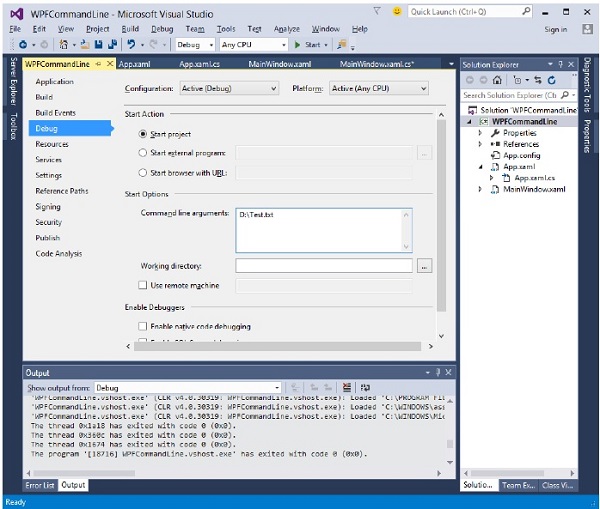The height and width of the screenshot is (509, 600).
Task: Check Enable native code debugging
Action: (142, 326)
